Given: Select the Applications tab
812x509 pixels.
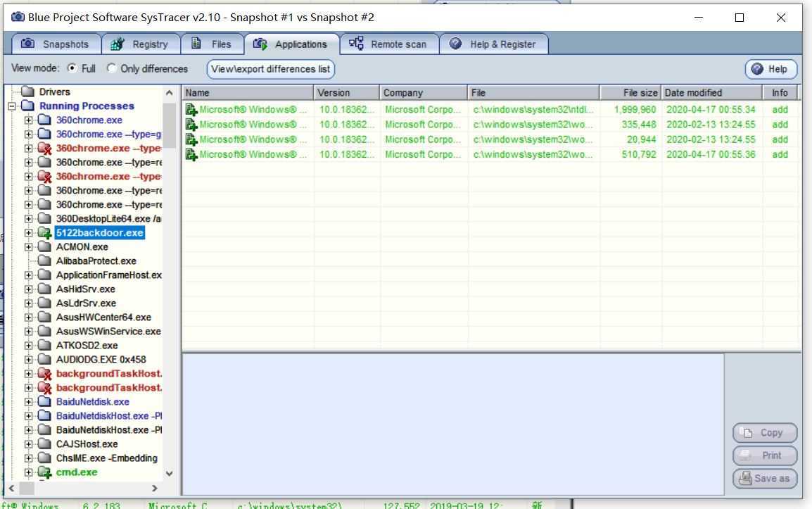Looking at the screenshot, I should click(291, 44).
